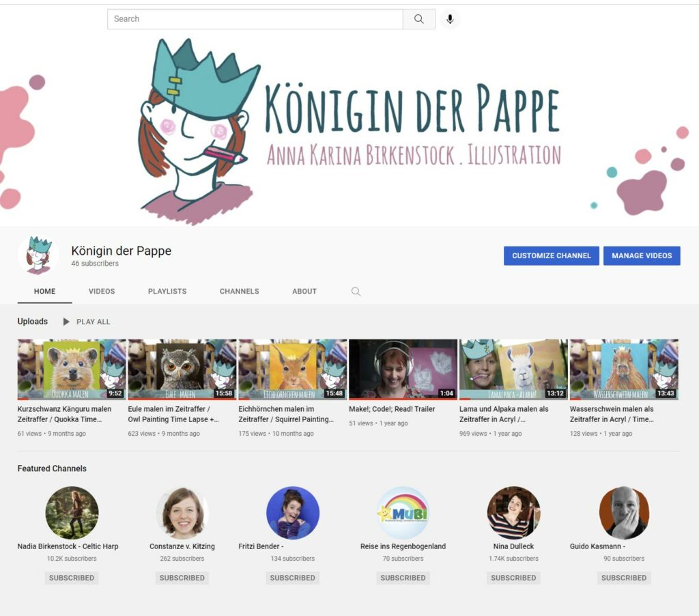Open Eule malen im Zeitraffer title
The width and height of the screenshot is (699, 616).
pos(173,414)
